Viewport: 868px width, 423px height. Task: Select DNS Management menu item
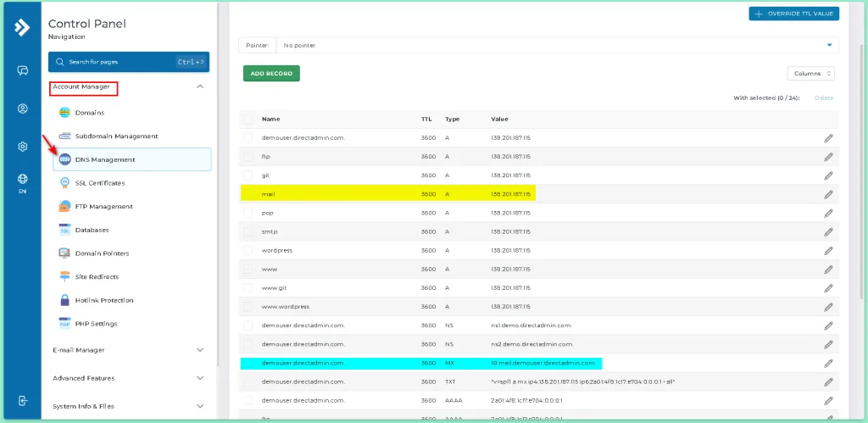131,159
